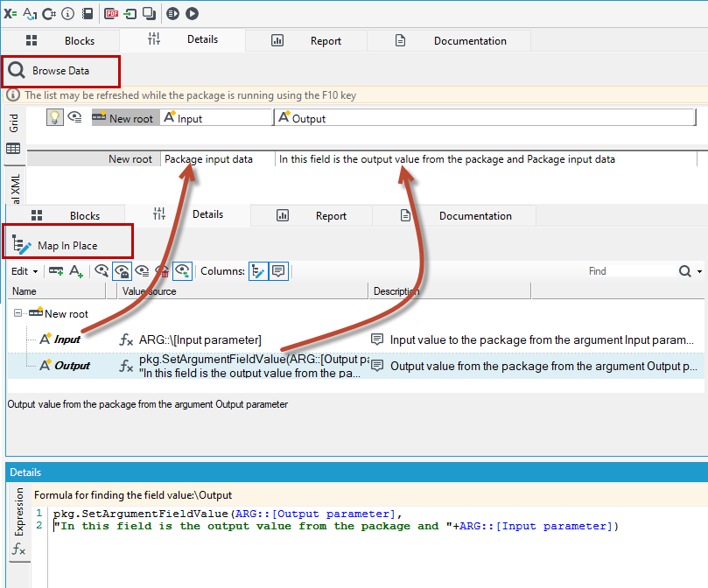This screenshot has height=588, width=708.
Task: Click the notebook icon in the top toolbar
Action: pyautogui.click(x=88, y=13)
